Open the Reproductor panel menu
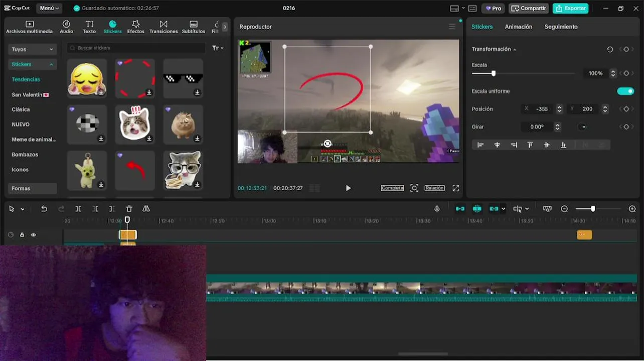This screenshot has height=361, width=644. tap(452, 27)
